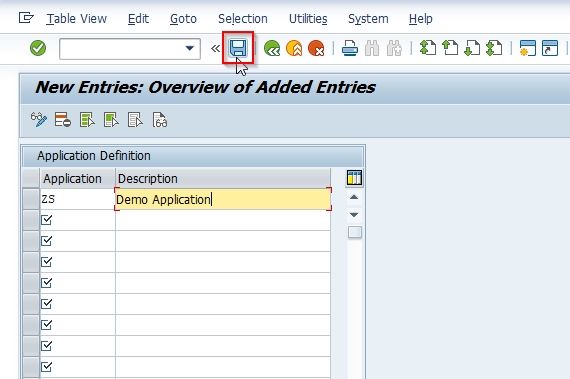Select the row marker for the ZS entry
Viewport: 570px width, 379px height.
coord(31,199)
